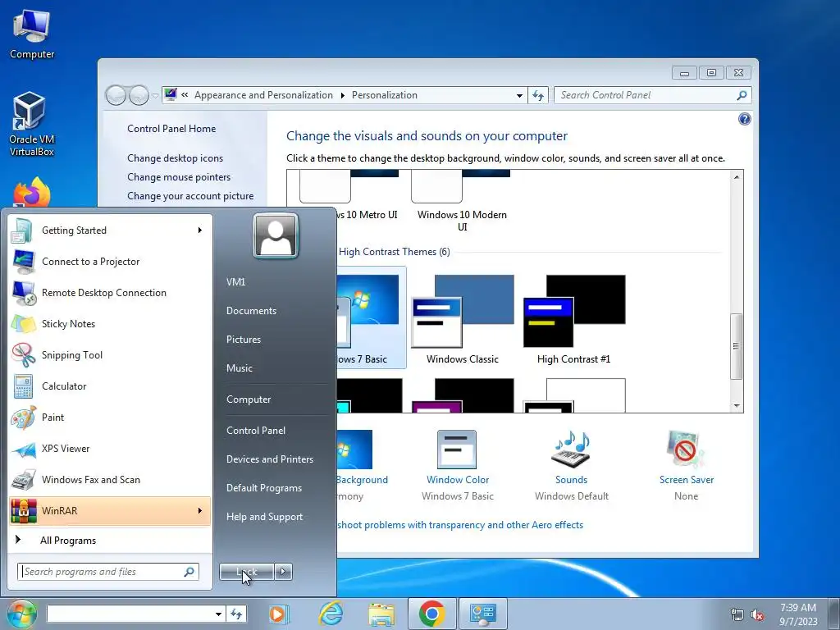The image size is (840, 630).
Task: Open VM1 user folder
Action: pyautogui.click(x=235, y=282)
